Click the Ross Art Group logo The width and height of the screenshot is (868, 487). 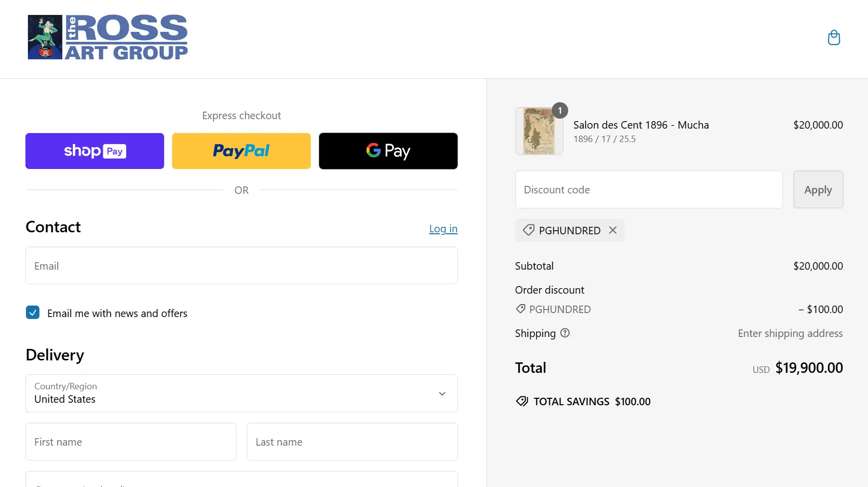tap(108, 37)
